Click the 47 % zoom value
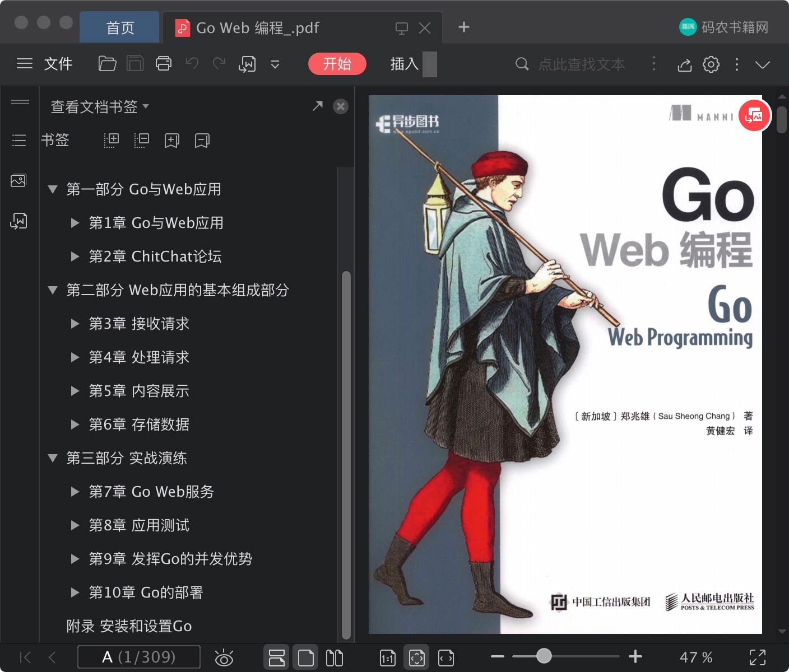The height and width of the screenshot is (672, 789). pos(696,657)
